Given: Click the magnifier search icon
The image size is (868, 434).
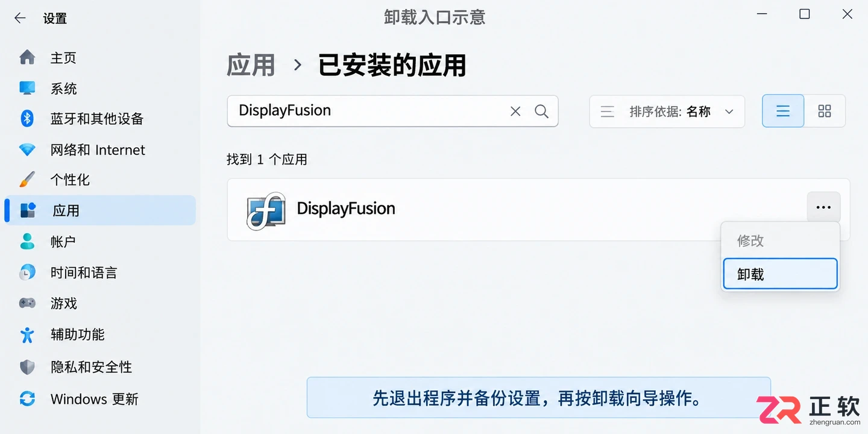Looking at the screenshot, I should pos(541,111).
